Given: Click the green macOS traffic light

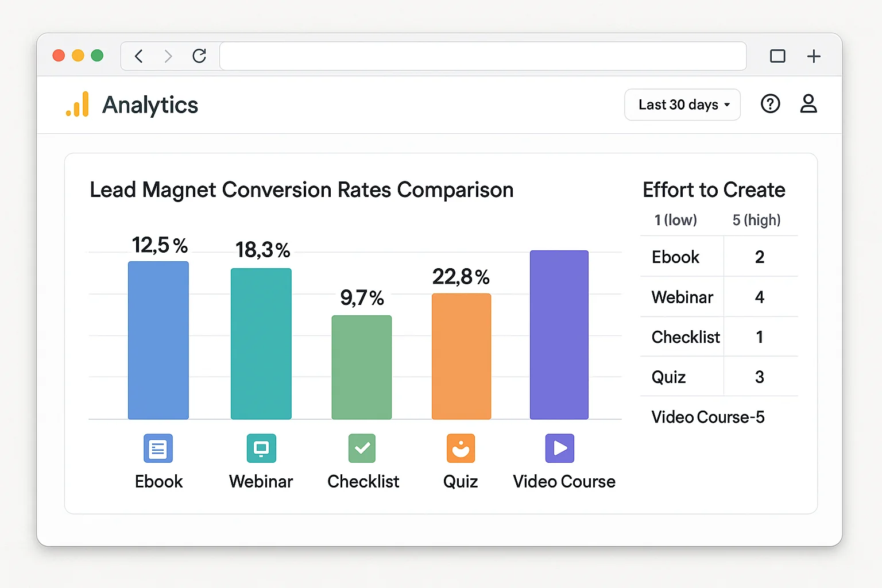Looking at the screenshot, I should coord(98,55).
